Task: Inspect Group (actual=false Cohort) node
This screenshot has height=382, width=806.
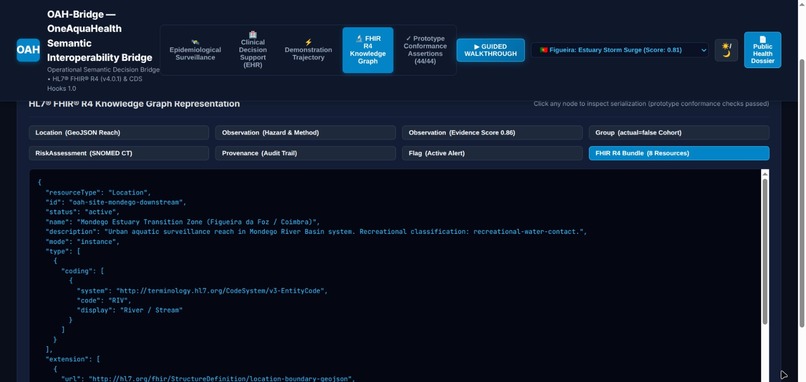Action: point(679,133)
